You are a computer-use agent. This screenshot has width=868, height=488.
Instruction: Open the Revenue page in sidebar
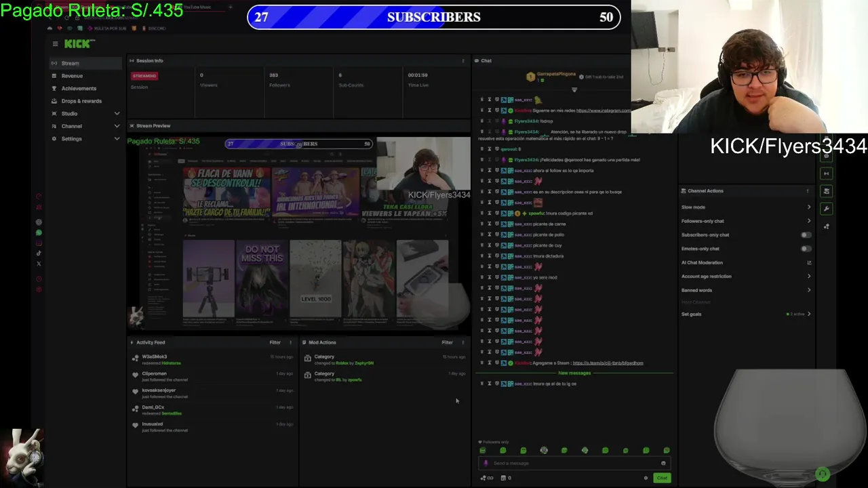click(x=85, y=76)
